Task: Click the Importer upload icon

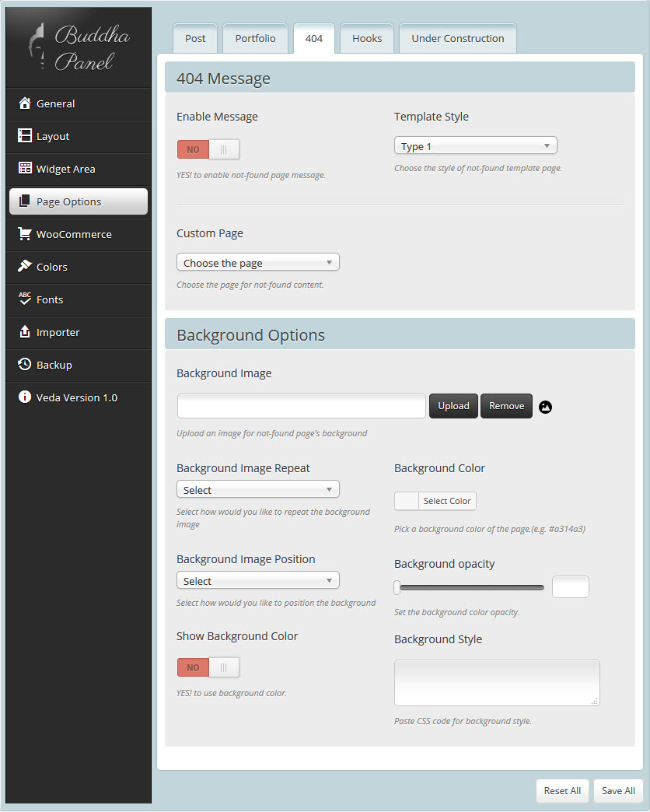Action: pyautogui.click(x=25, y=332)
